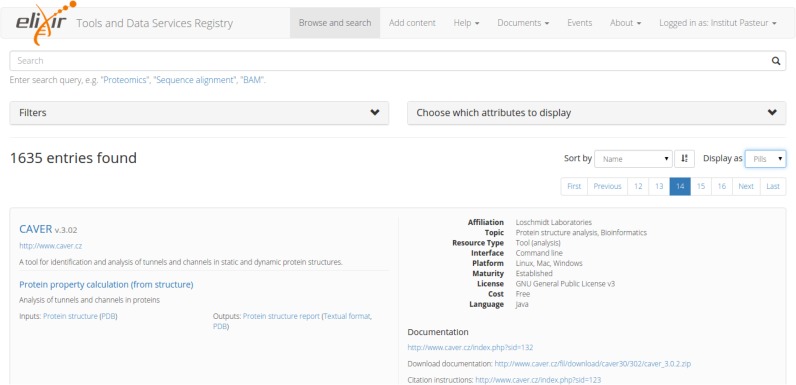Toggle the sort order icon button
Screen dimensions: 796x385
[x=684, y=158]
